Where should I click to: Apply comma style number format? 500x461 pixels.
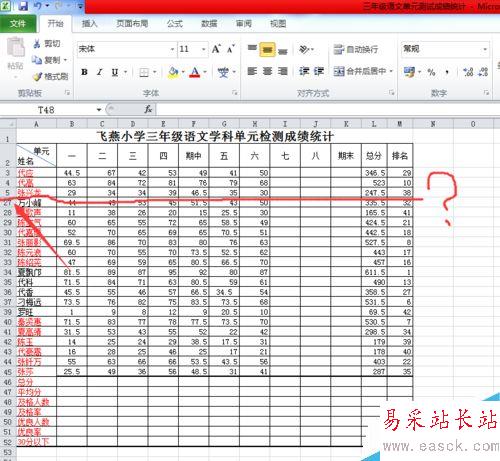tap(447, 72)
